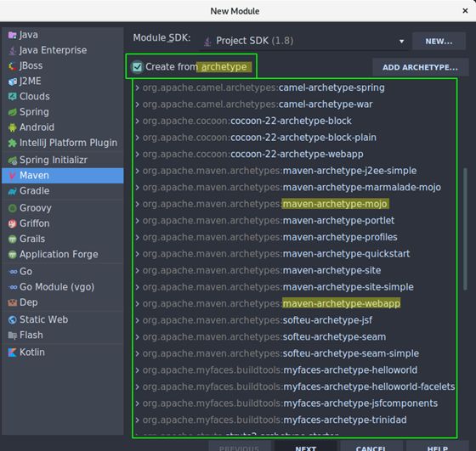
Task: Click the NEW... SDK button
Action: pyautogui.click(x=439, y=42)
